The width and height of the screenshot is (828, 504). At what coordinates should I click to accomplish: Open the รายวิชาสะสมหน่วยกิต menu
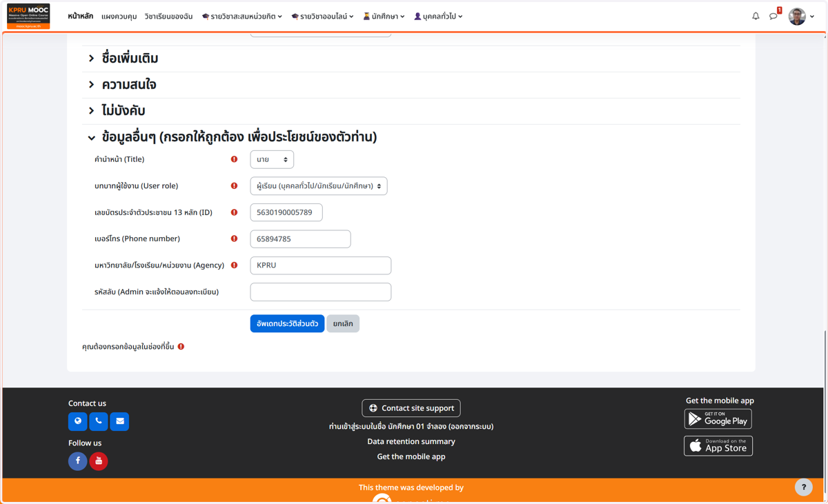click(241, 16)
